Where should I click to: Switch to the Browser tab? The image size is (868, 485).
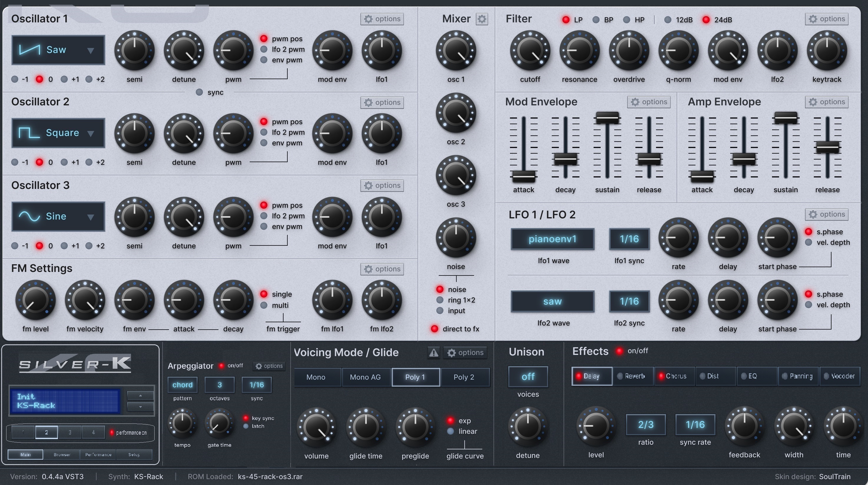click(x=62, y=455)
